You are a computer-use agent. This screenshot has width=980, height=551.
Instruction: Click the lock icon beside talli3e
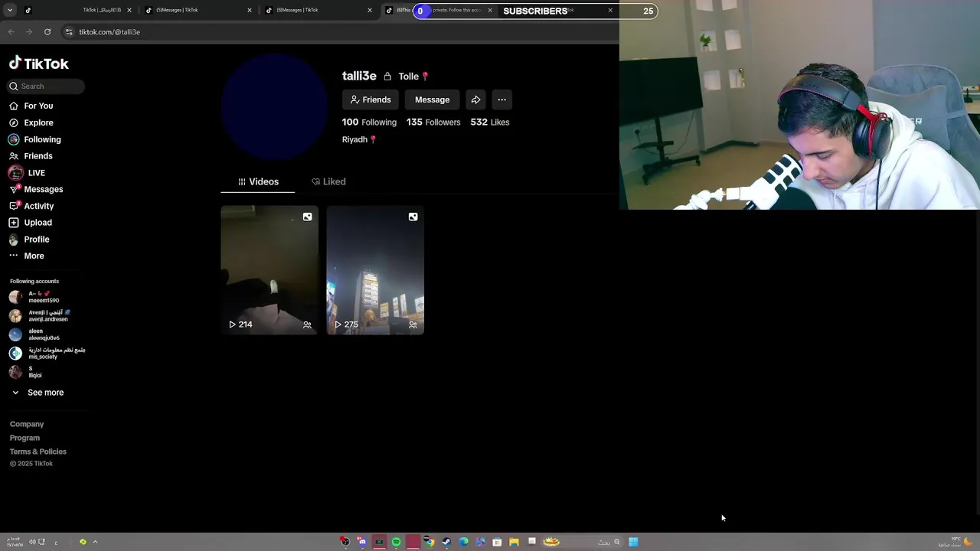387,77
